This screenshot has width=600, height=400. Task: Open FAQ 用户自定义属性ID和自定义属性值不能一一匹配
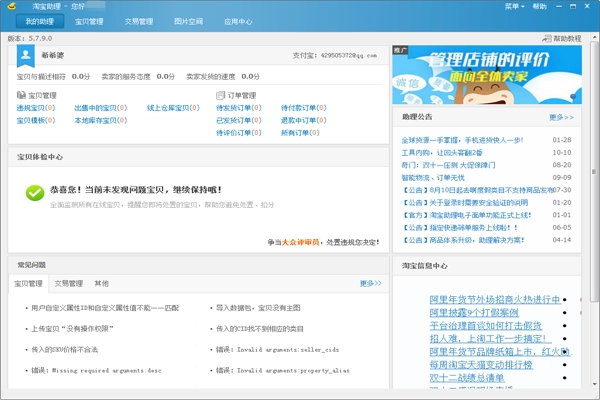coord(105,308)
